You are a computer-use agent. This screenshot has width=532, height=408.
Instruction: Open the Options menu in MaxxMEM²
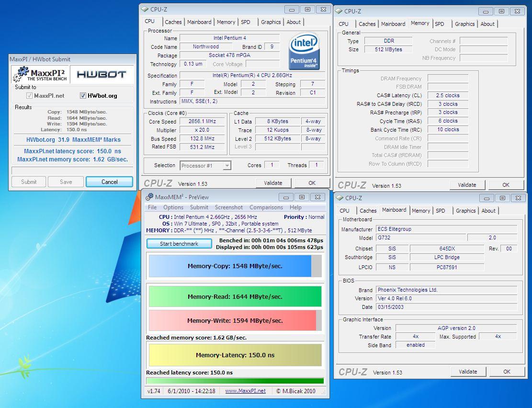173,207
